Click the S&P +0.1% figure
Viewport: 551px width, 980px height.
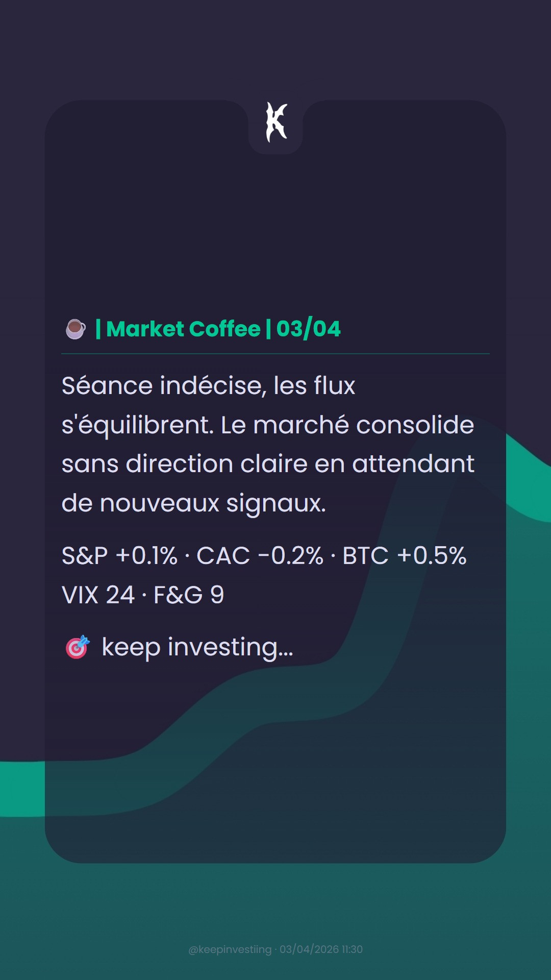tap(119, 556)
